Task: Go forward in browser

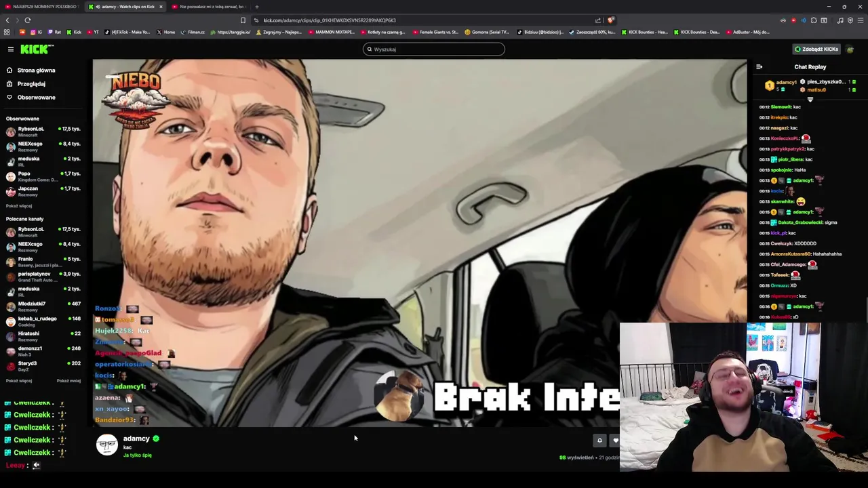Action: tap(18, 20)
